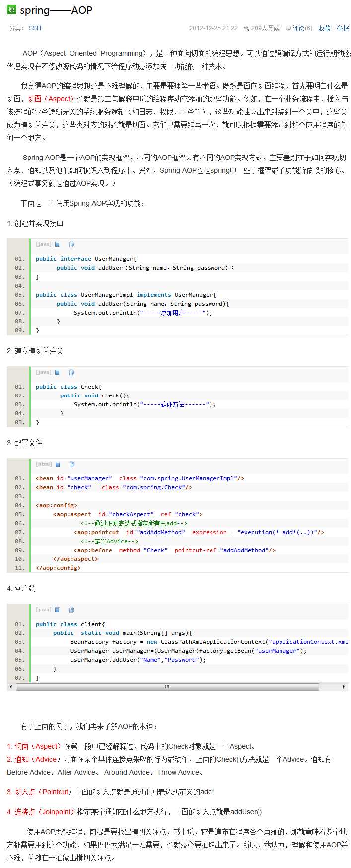Click the comment line 定义Advice
Image resolution: width=351 pixels, height=868 pixels.
(109, 541)
